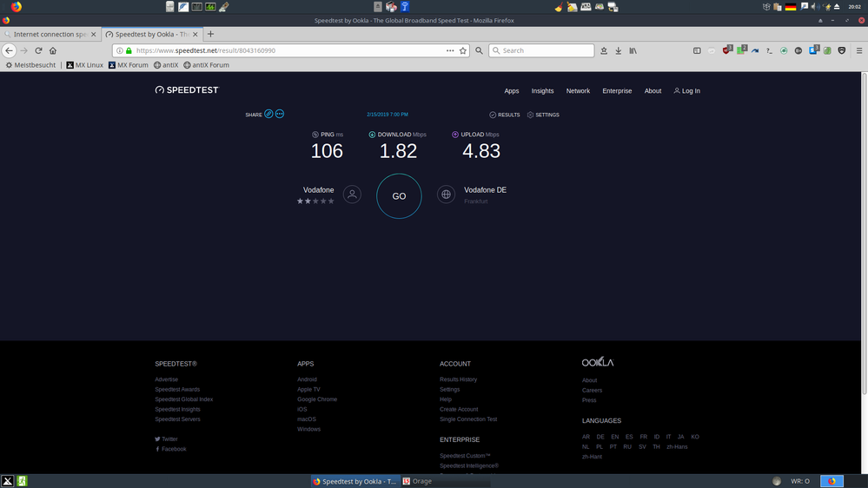The width and height of the screenshot is (868, 488).
Task: Click the share link icon
Action: click(x=269, y=115)
